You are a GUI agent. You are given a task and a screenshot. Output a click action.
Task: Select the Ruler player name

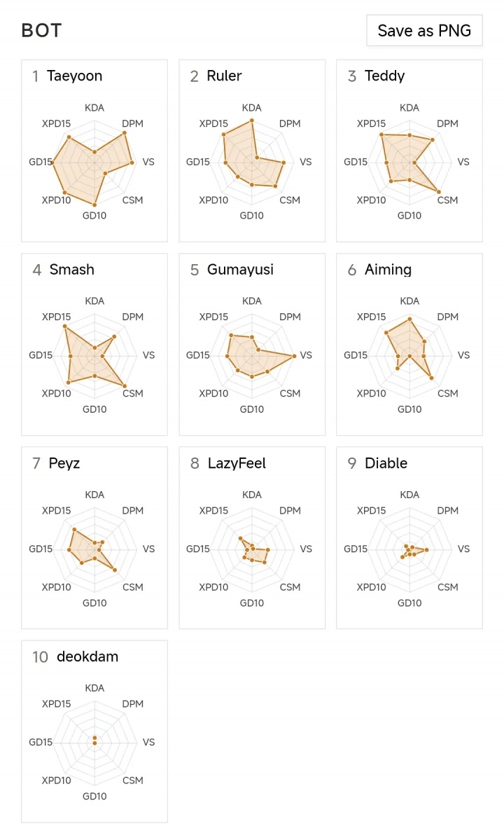[224, 76]
